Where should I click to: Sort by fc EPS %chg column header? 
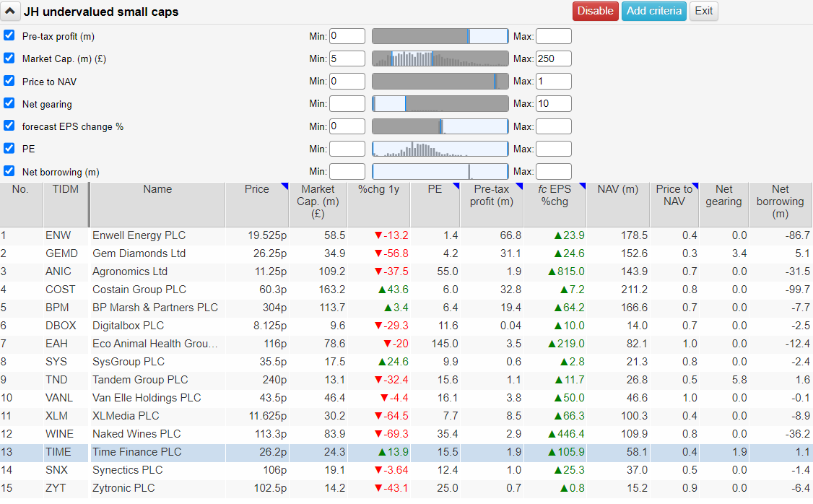[555, 204]
